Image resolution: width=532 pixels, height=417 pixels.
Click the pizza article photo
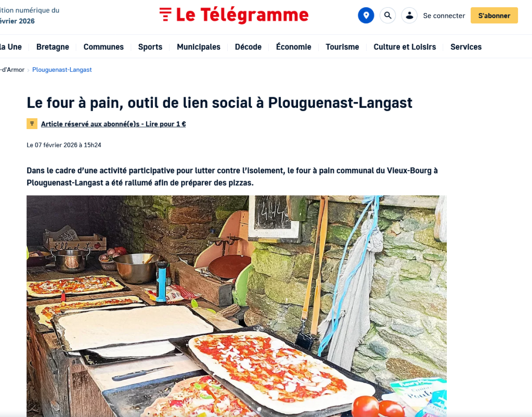tap(237, 306)
